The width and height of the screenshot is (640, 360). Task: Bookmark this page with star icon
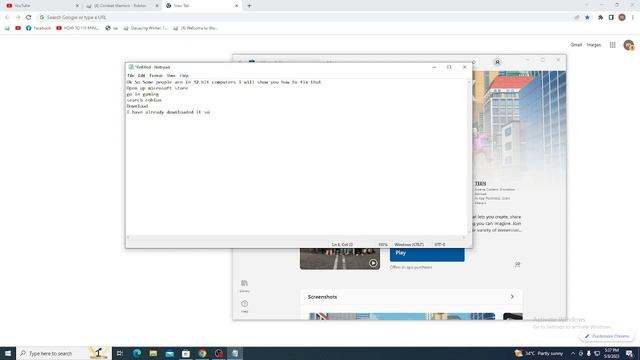click(x=587, y=17)
